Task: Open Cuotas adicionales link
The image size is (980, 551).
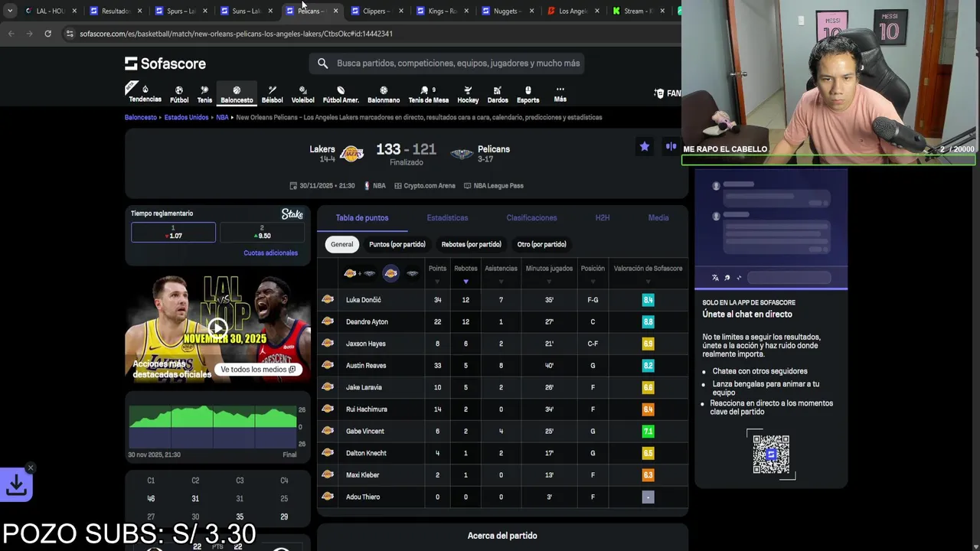Action: pyautogui.click(x=270, y=253)
